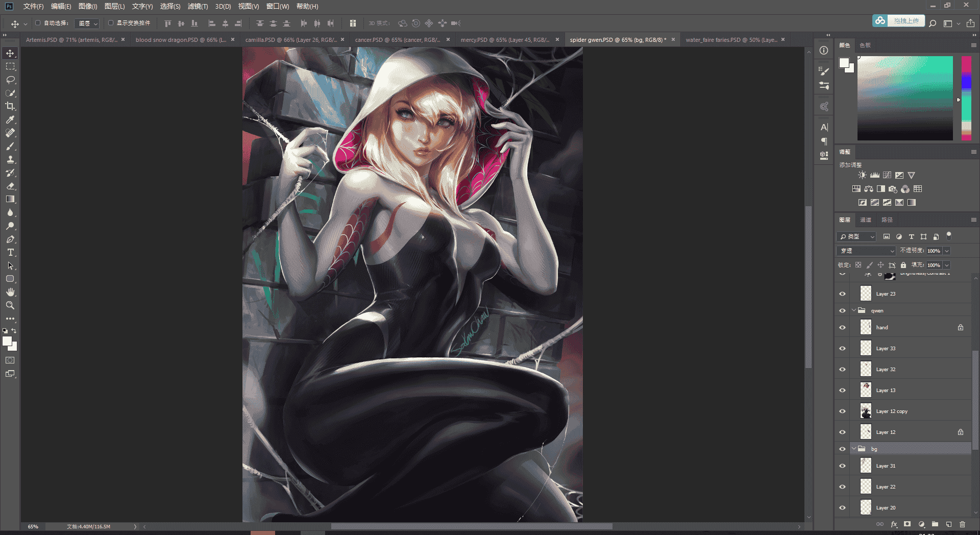This screenshot has height=535, width=980.
Task: Open the 不透明度 opacity dropdown arrow
Action: [x=947, y=251]
